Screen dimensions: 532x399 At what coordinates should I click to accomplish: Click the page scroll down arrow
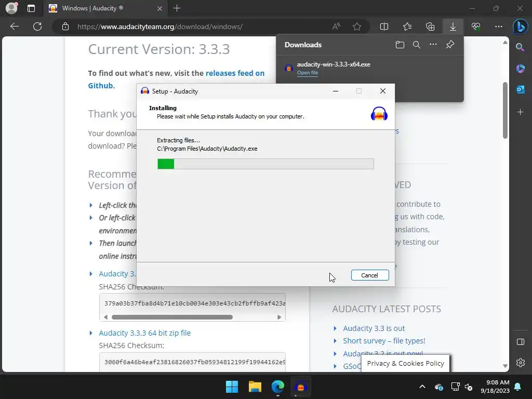pos(505,366)
